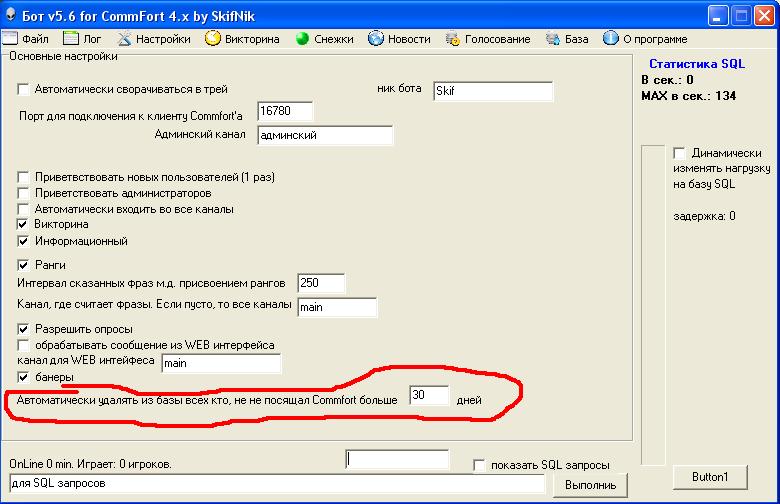Enable показать SQL запросы checkbox
This screenshot has width=780, height=504.
coord(479,465)
